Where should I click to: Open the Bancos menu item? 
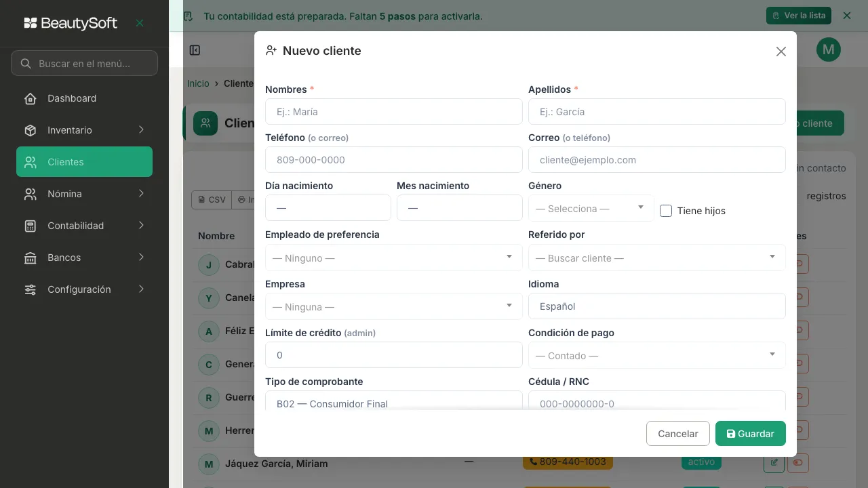coord(84,258)
